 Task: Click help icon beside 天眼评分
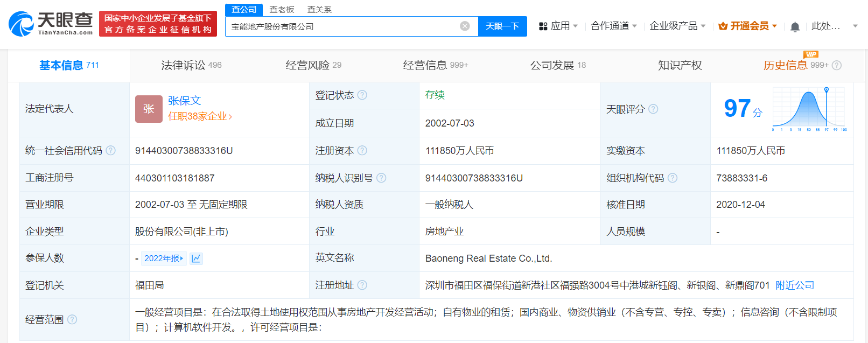click(653, 109)
